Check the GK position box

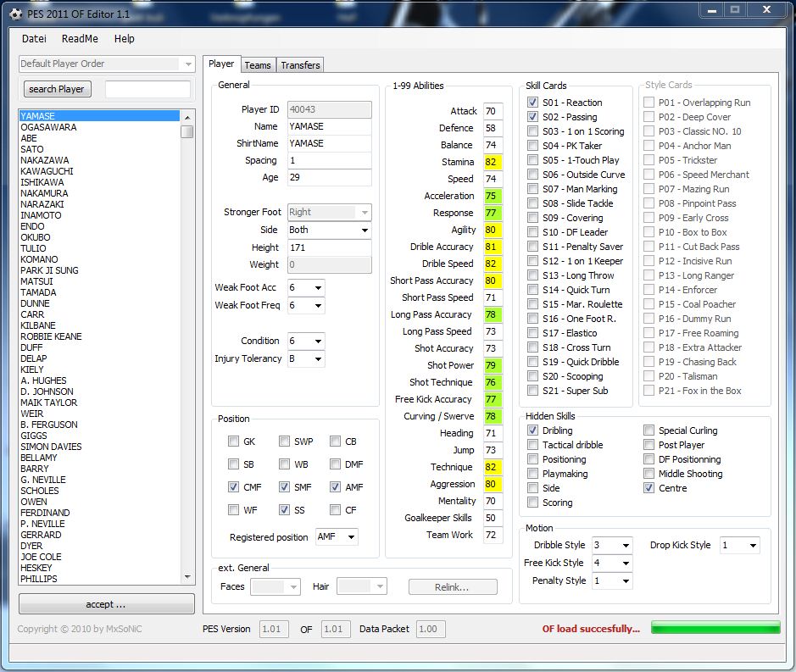233,441
